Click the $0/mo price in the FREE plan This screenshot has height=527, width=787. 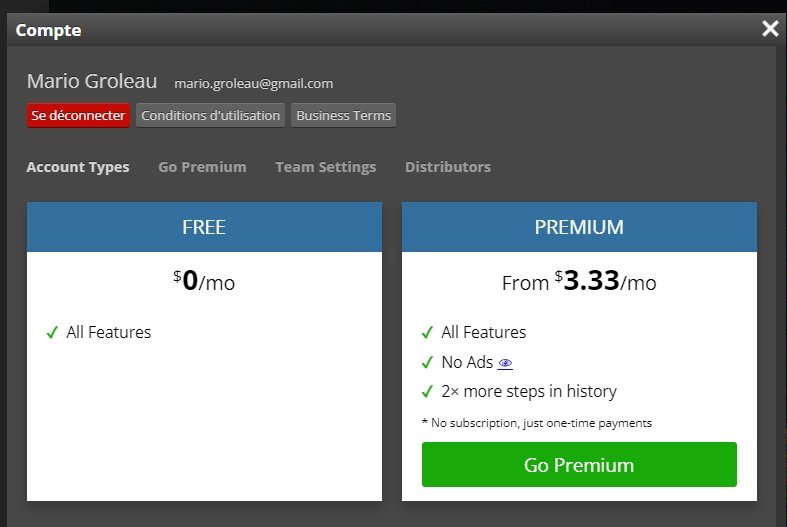[x=204, y=281]
